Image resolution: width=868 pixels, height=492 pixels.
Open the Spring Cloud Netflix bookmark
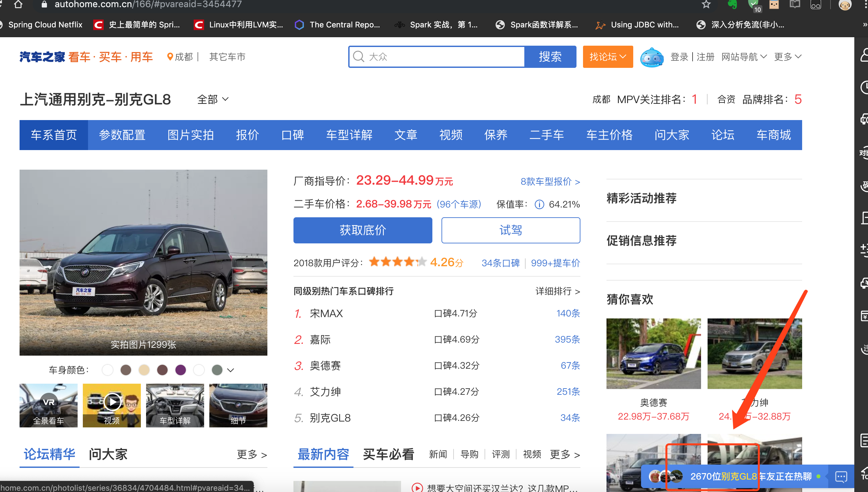pos(45,25)
